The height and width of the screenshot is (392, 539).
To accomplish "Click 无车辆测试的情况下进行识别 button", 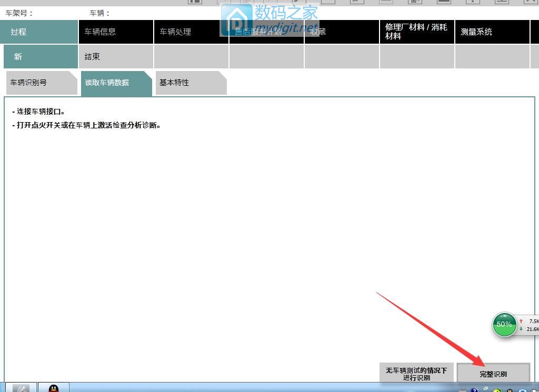I will pos(416,373).
